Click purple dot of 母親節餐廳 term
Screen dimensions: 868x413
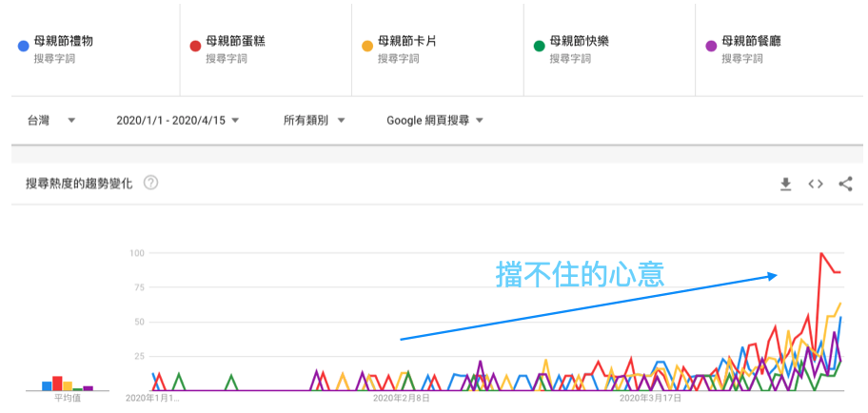710,46
